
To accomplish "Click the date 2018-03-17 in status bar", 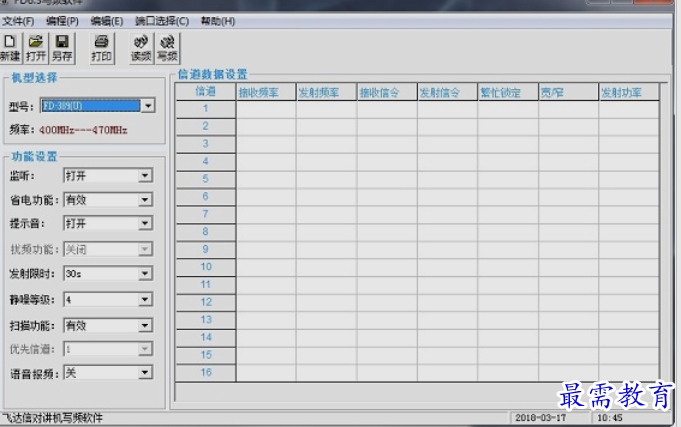I will click(x=540, y=418).
